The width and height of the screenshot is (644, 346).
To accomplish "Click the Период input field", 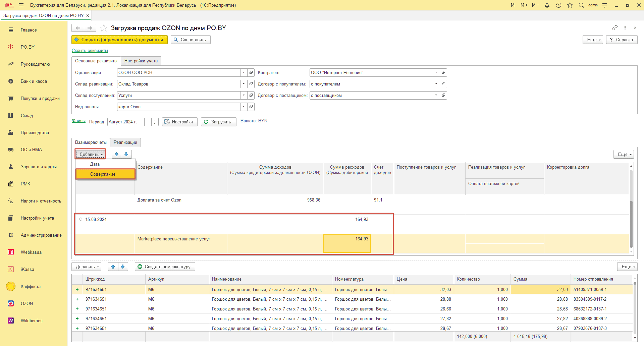I will pos(126,122).
